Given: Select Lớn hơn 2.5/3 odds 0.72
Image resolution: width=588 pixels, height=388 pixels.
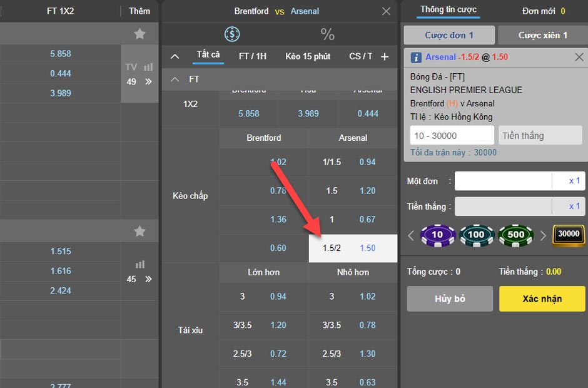Looking at the screenshot, I should (x=263, y=354).
